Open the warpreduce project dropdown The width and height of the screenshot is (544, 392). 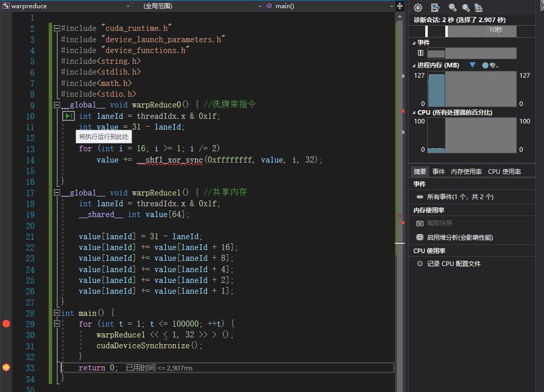66,6
